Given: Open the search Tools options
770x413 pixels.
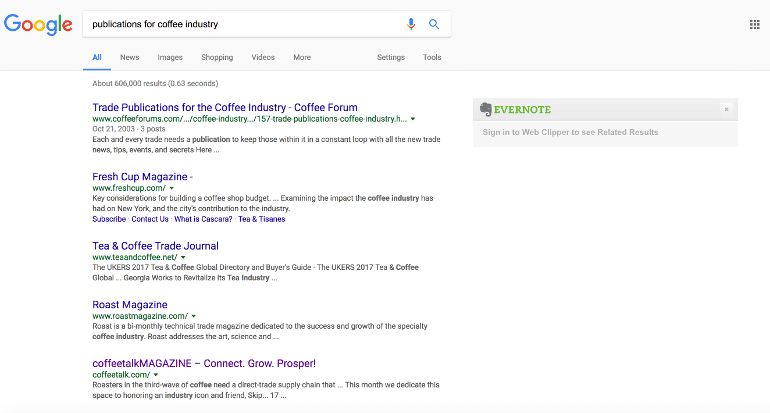Looking at the screenshot, I should [x=432, y=57].
